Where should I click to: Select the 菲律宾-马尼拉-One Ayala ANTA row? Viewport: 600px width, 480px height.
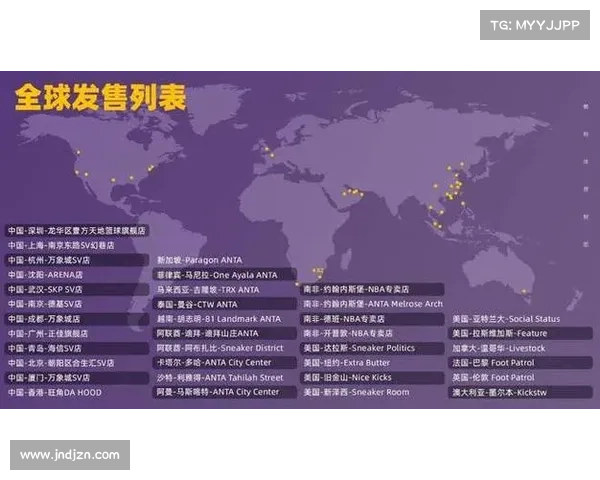pos(225,275)
